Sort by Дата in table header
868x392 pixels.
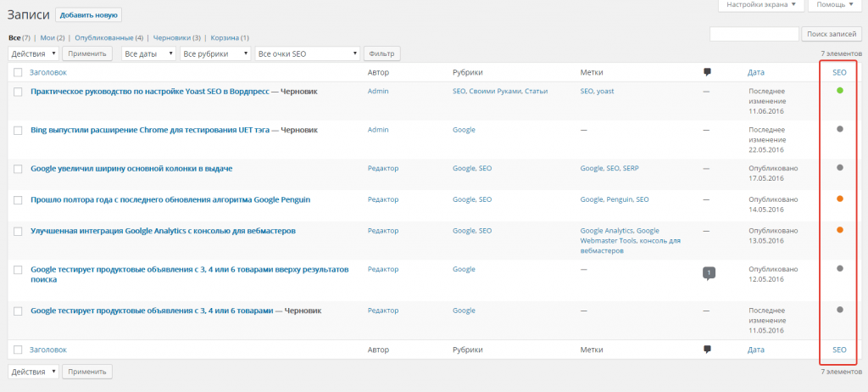[755, 72]
